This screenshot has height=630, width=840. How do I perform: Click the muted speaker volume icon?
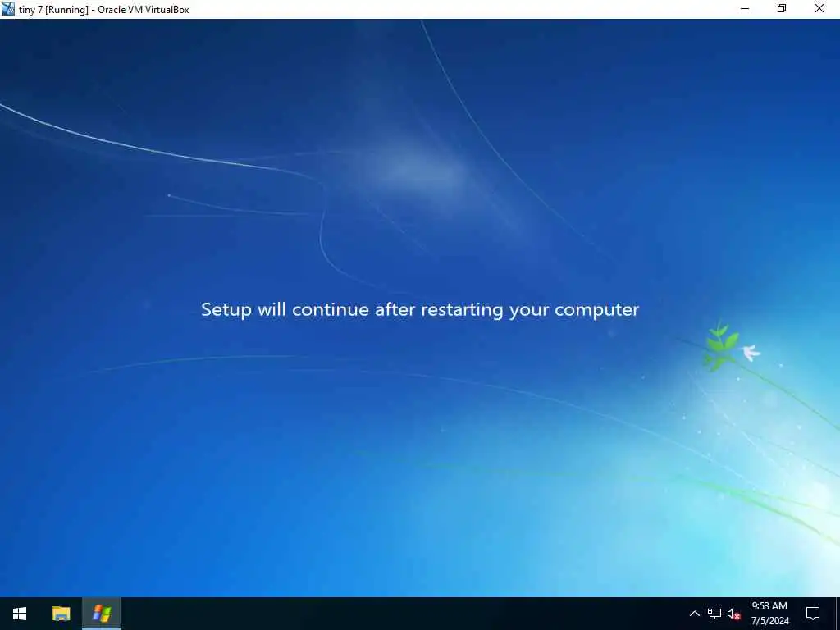pyautogui.click(x=733, y=614)
